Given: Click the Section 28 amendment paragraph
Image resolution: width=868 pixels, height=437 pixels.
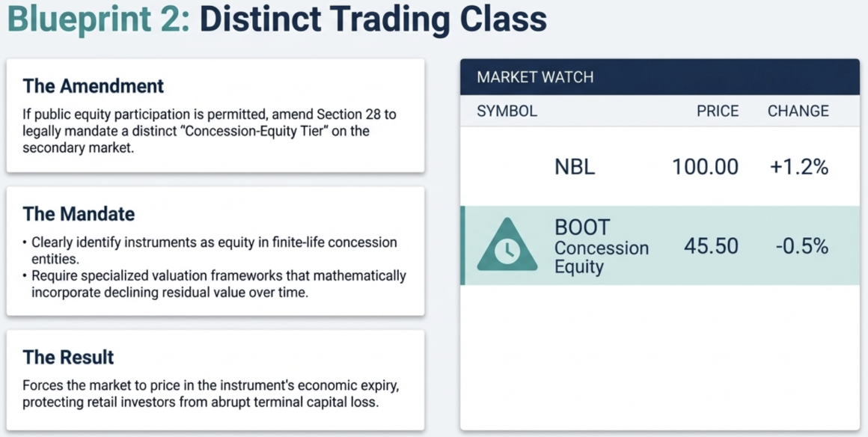Looking at the screenshot, I should click(210, 130).
